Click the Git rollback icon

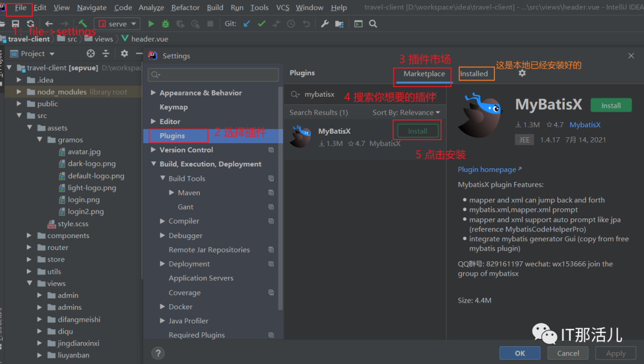click(x=306, y=24)
